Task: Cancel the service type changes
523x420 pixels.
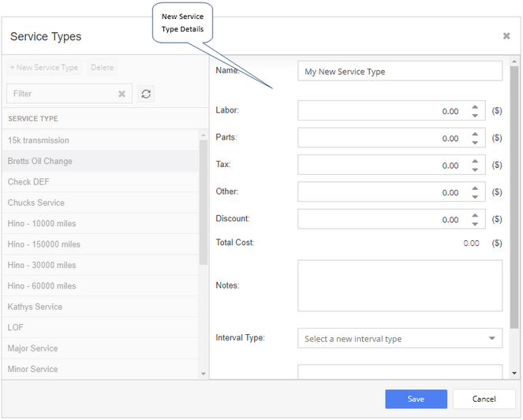Action: (x=484, y=399)
